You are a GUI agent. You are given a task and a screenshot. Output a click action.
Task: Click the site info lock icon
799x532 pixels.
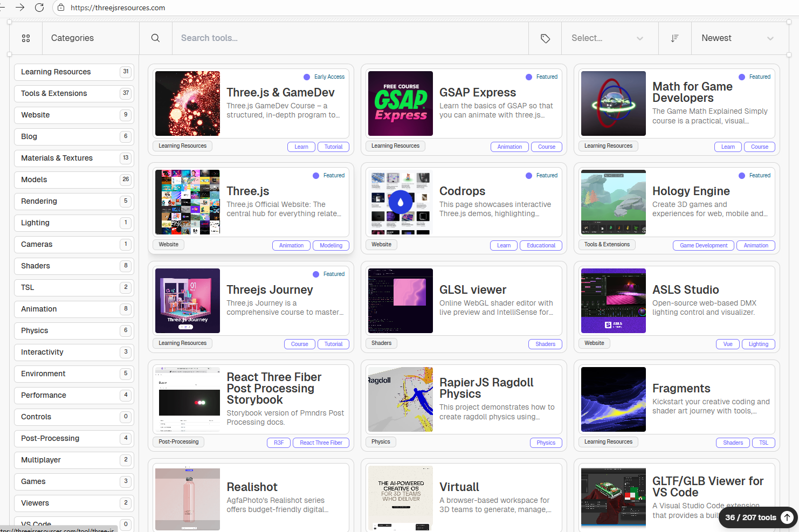(61, 8)
